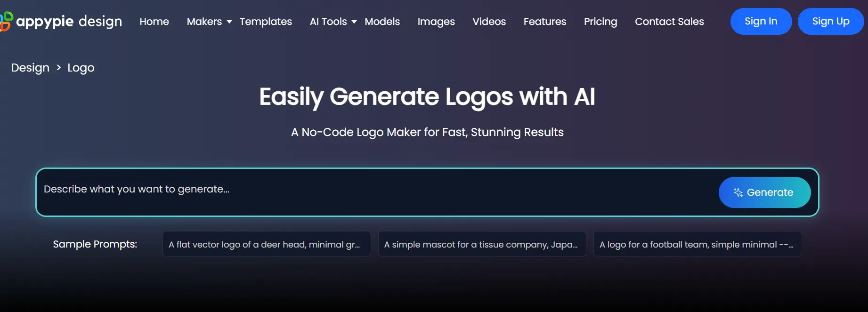Open the Home menu item
This screenshot has width=868, height=312.
click(x=154, y=22)
